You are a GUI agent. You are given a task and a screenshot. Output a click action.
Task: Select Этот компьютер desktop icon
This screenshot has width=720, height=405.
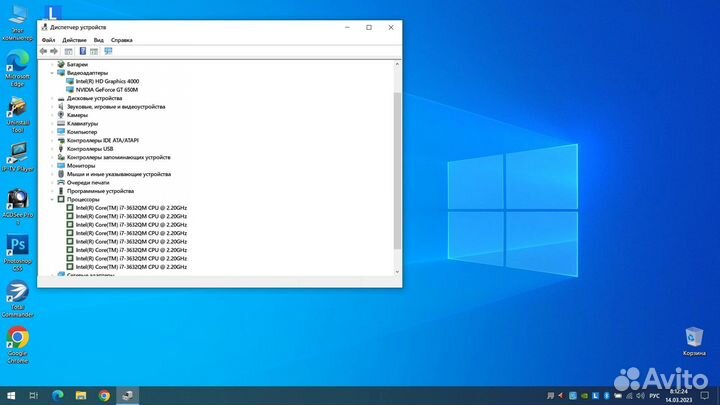click(x=17, y=22)
